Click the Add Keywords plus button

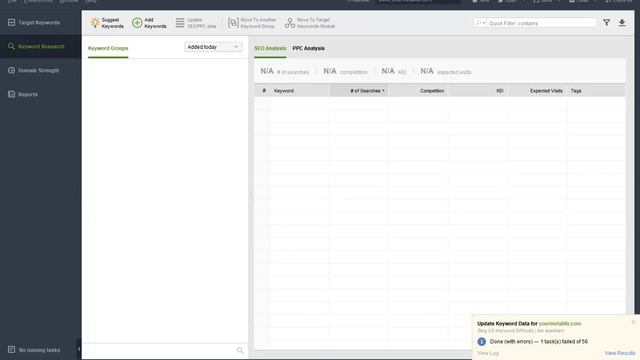tap(149, 23)
